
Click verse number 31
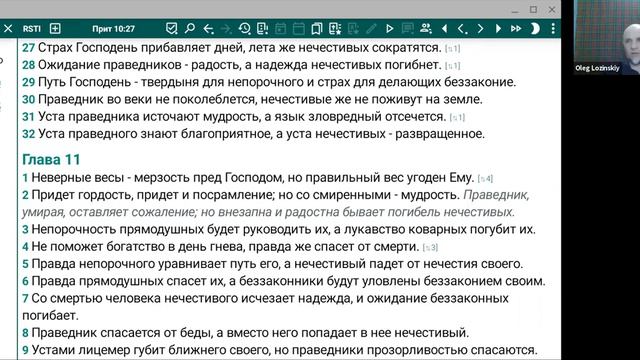(x=28, y=117)
